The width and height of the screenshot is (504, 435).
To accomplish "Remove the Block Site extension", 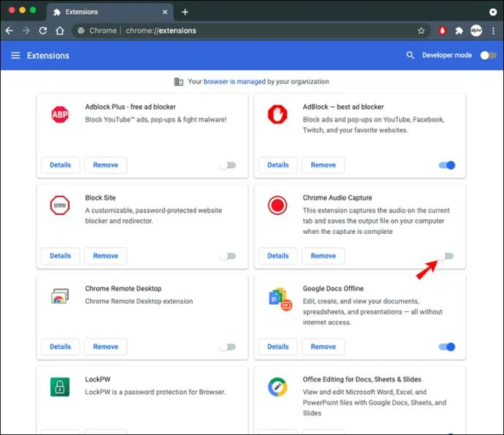I will coord(106,256).
